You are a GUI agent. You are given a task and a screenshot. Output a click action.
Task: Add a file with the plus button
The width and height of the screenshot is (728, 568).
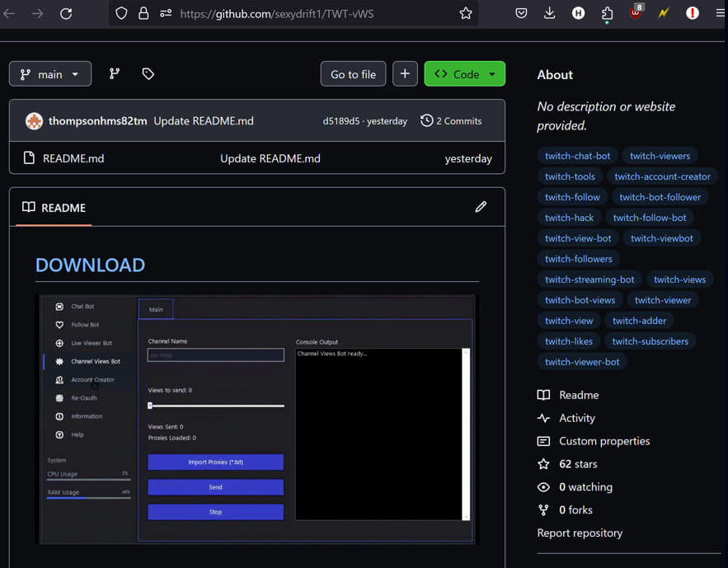[x=405, y=74]
